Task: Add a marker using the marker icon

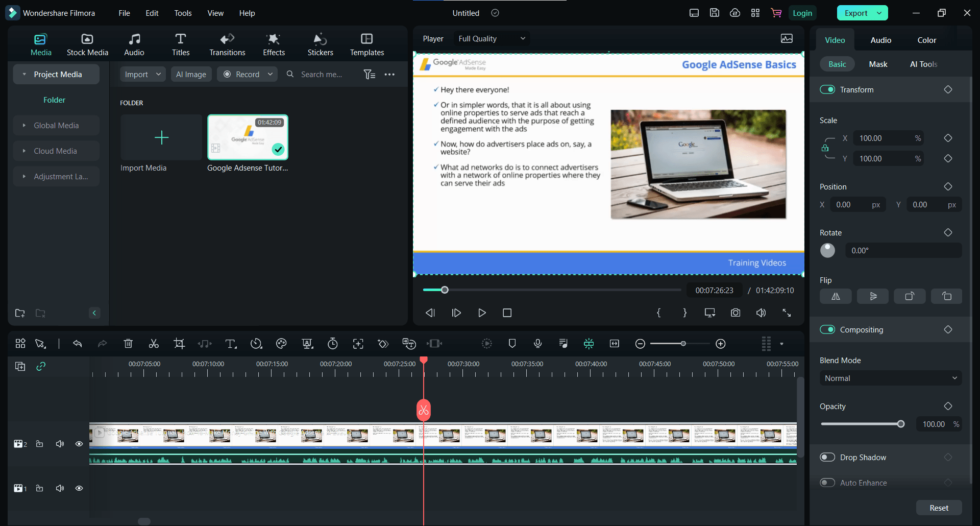Action: pos(512,344)
